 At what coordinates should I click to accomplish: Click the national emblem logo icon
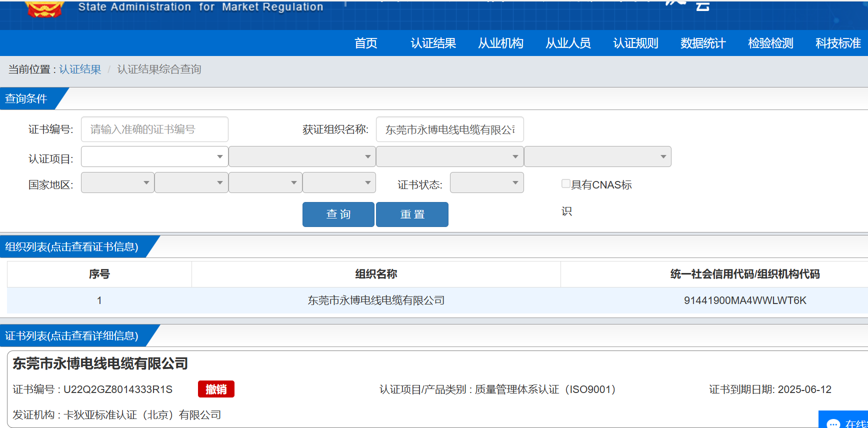click(44, 8)
